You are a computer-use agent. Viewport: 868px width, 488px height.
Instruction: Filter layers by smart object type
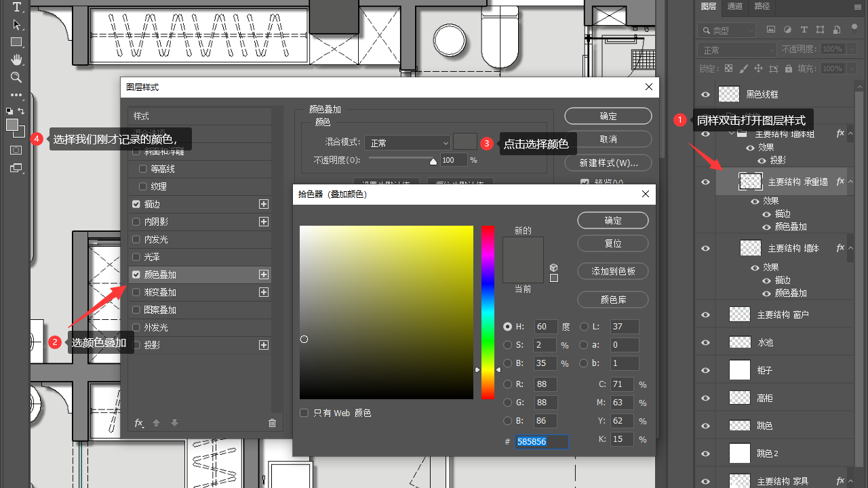[837, 30]
